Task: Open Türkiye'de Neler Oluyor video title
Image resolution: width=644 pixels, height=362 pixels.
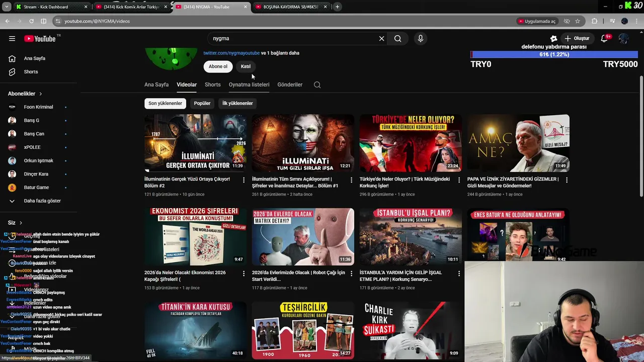Action: coord(405,182)
